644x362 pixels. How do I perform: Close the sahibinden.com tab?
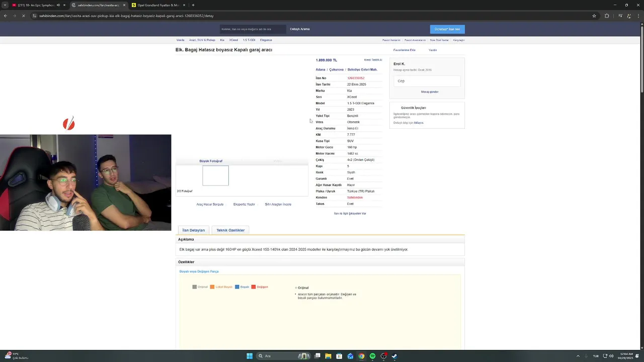tap(124, 5)
